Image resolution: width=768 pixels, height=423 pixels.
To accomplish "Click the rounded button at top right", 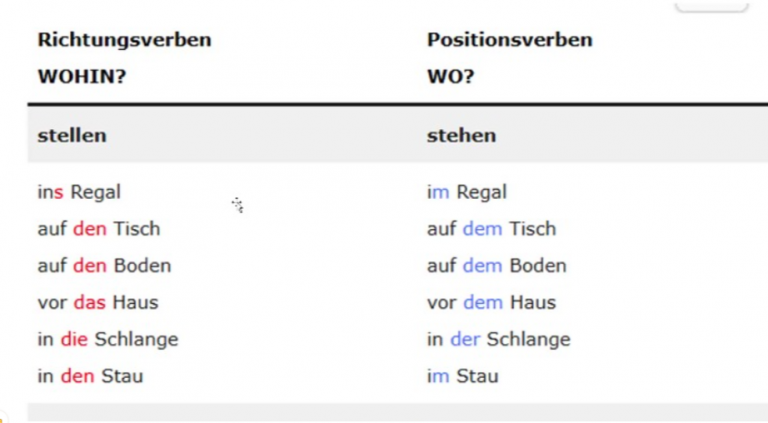I will point(712,5).
